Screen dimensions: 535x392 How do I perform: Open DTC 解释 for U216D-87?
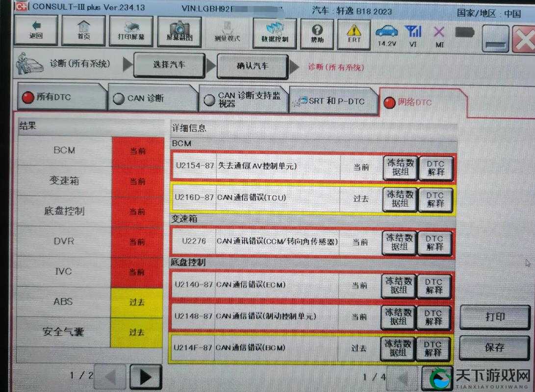[x=435, y=199]
